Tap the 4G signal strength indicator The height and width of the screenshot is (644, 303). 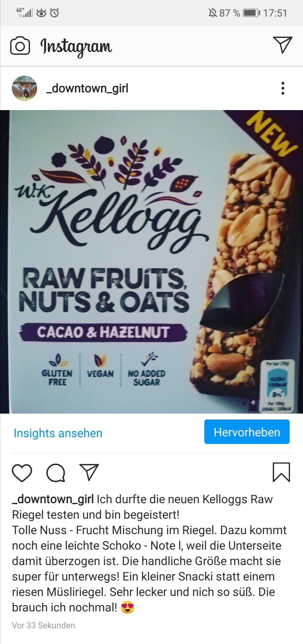click(25, 12)
